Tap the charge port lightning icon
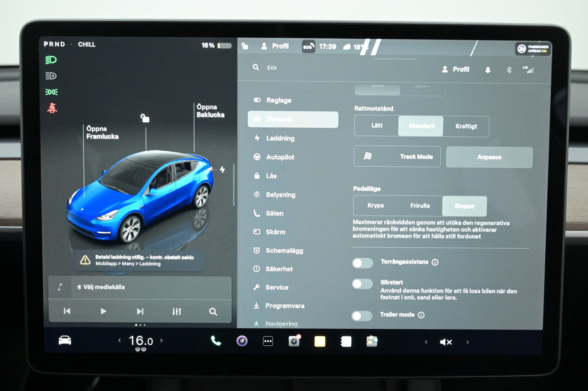588x391 pixels. pyautogui.click(x=222, y=170)
